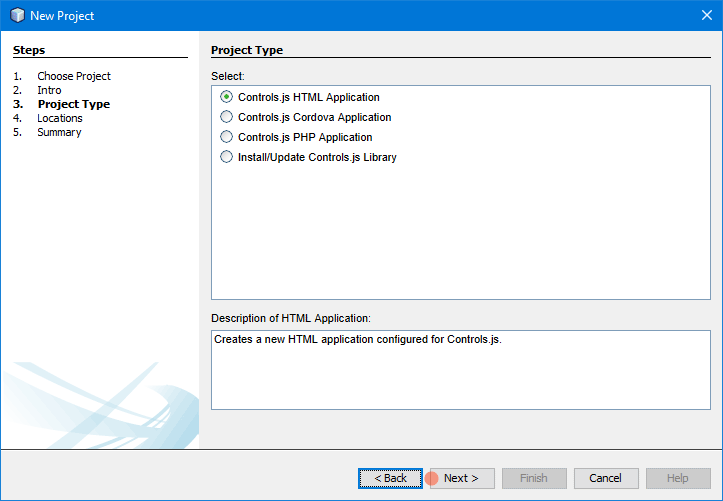
Task: Click the bold Project Type step entry
Action: [74, 104]
